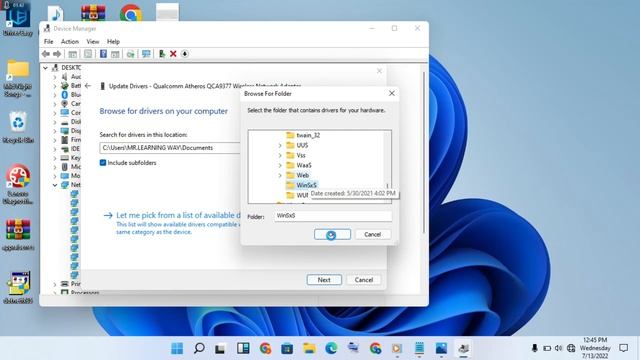This screenshot has width=640, height=360.
Task: Expand the WaaS folder node
Action: [x=280, y=165]
